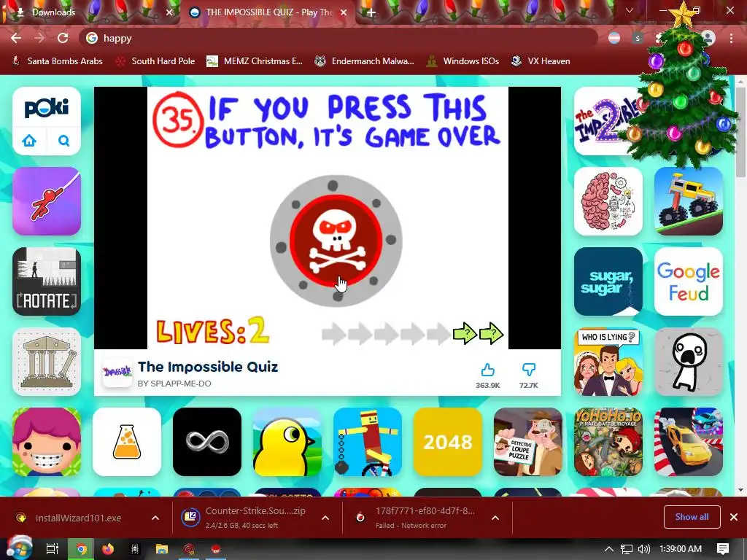Go back to previous page
The image size is (747, 560).
pyautogui.click(x=16, y=38)
